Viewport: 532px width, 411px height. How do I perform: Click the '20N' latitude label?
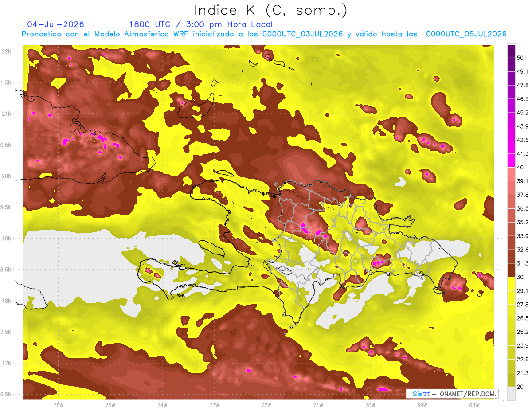click(x=8, y=176)
